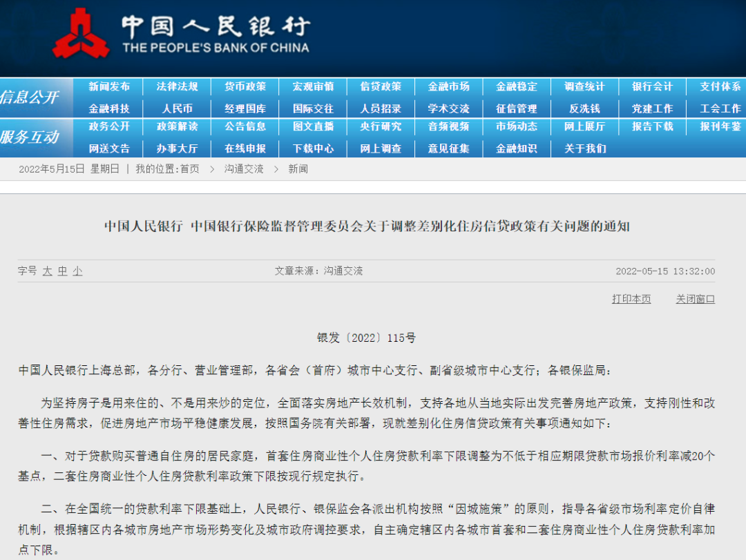Set font size to 小

[77, 271]
